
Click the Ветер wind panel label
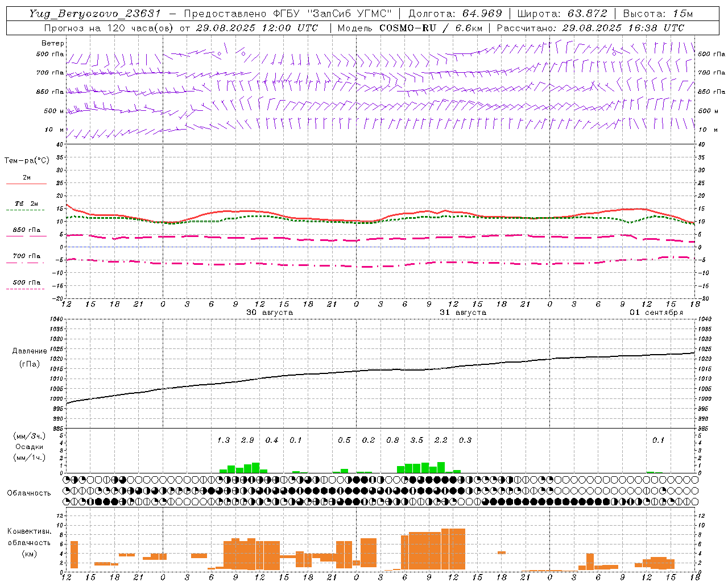click(x=52, y=43)
